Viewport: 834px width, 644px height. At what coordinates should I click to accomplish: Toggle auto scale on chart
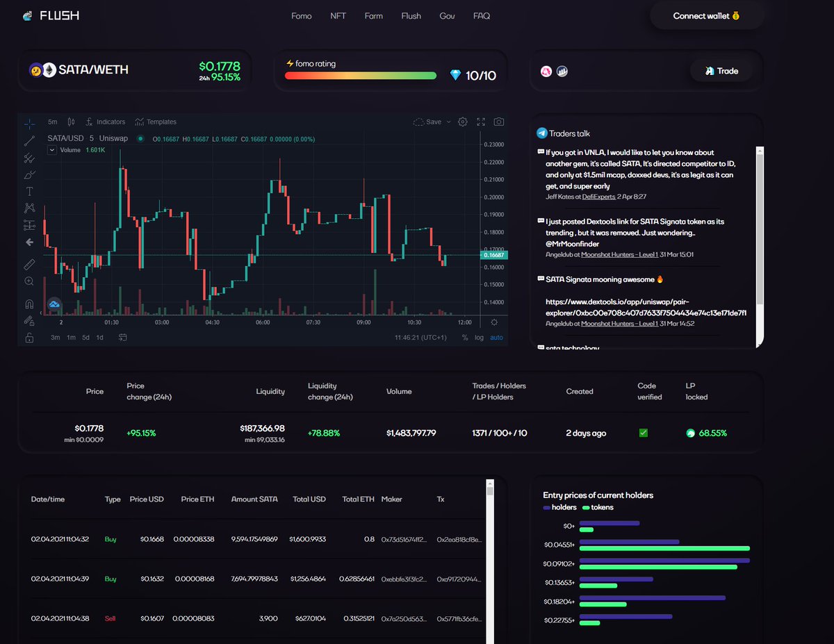(x=496, y=338)
